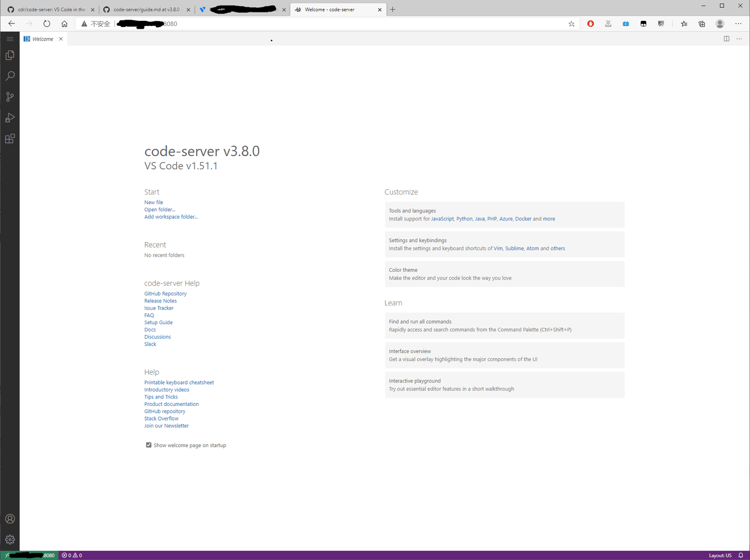Open Search in the activity bar
The width and height of the screenshot is (750, 560).
coord(10,76)
